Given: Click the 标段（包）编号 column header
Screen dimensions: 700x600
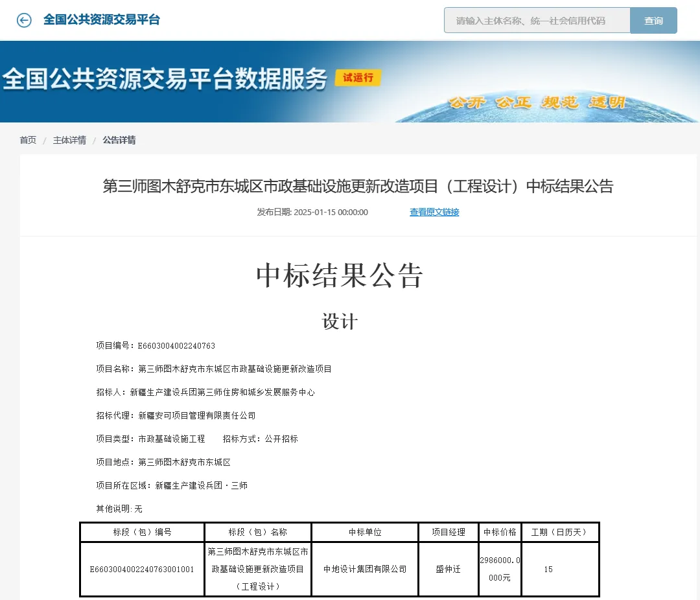Looking at the screenshot, I should coord(142,532).
